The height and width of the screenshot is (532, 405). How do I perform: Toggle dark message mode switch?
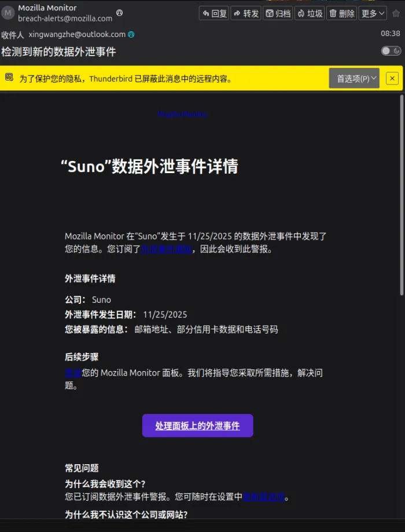pos(391,51)
